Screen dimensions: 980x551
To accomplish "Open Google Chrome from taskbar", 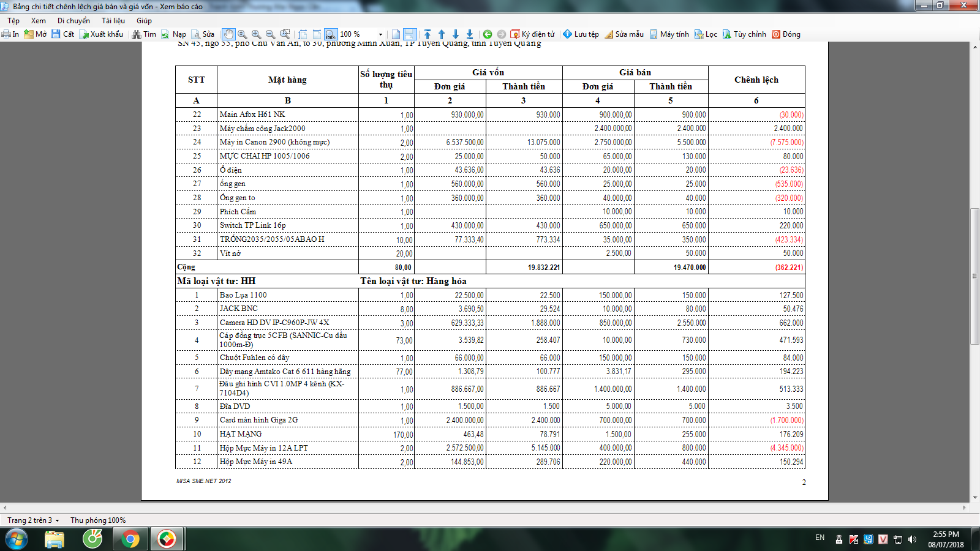I will point(130,539).
